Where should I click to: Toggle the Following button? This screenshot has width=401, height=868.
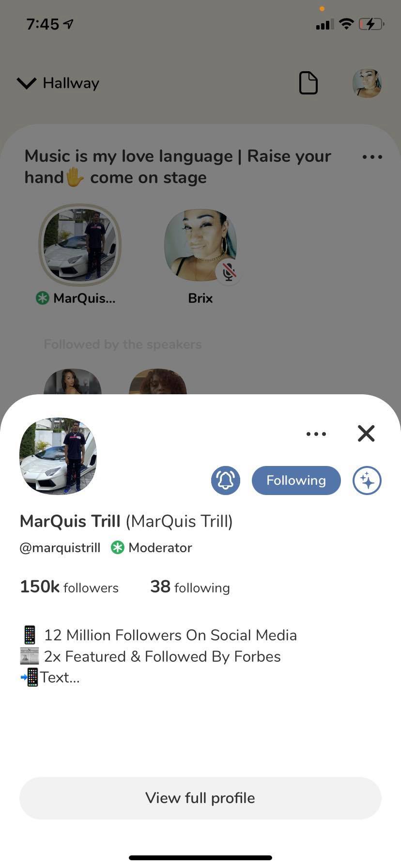pyautogui.click(x=296, y=480)
